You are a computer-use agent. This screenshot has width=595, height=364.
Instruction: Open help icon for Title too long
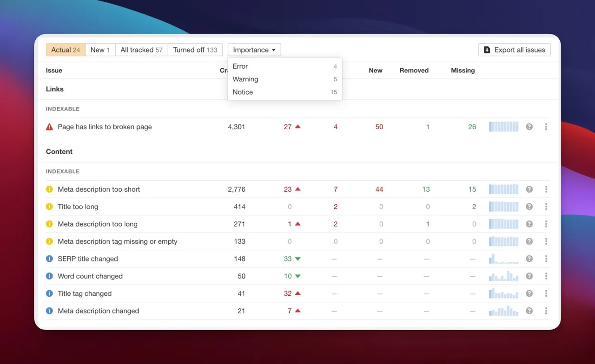[529, 207]
